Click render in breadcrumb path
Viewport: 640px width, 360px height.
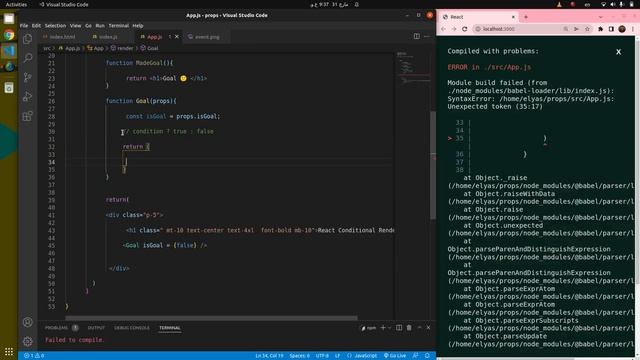(x=122, y=48)
